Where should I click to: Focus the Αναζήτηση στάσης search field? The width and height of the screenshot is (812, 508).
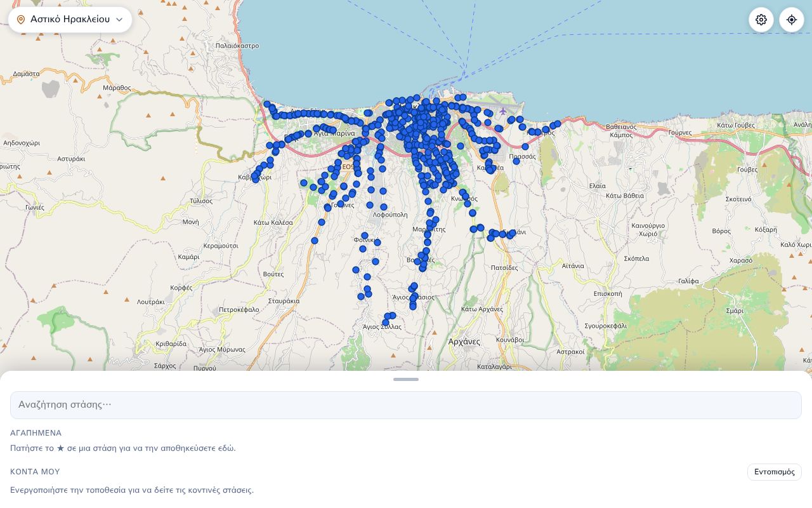click(406, 405)
